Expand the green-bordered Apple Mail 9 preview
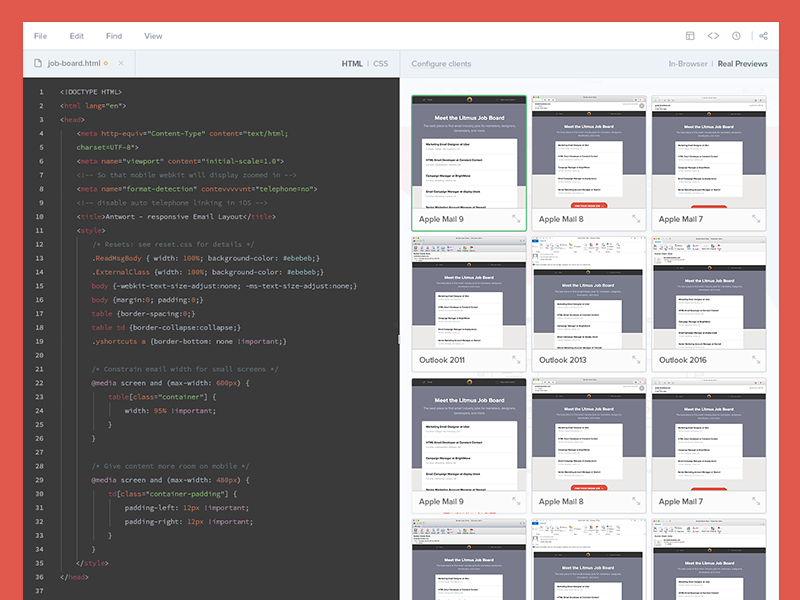 click(516, 219)
